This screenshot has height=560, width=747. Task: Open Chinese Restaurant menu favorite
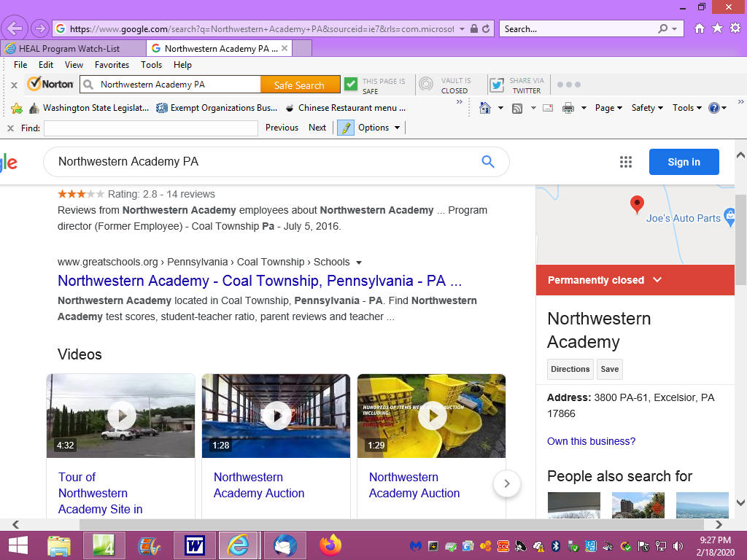345,108
